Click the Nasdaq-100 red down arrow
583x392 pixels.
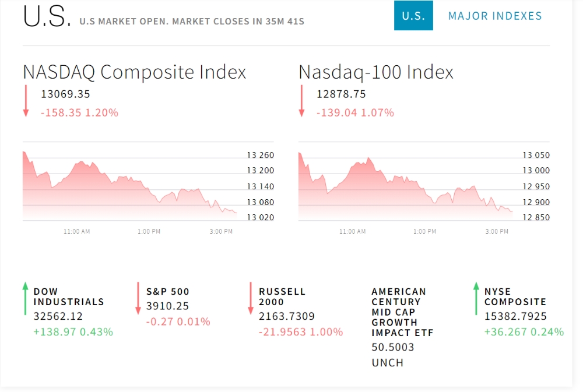(x=301, y=101)
